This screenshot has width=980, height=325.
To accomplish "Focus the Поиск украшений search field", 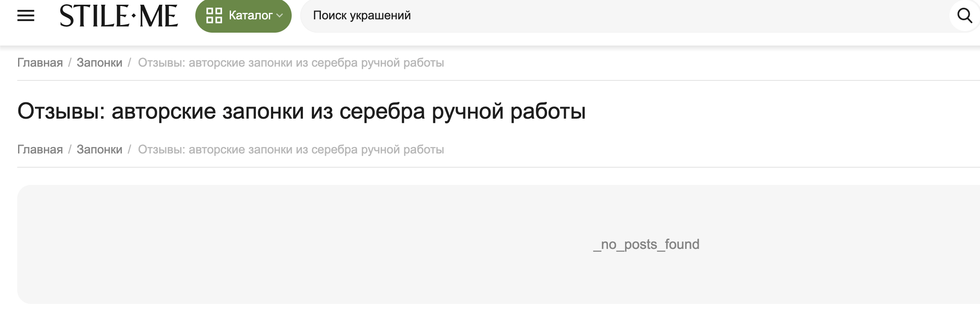I will (x=625, y=16).
